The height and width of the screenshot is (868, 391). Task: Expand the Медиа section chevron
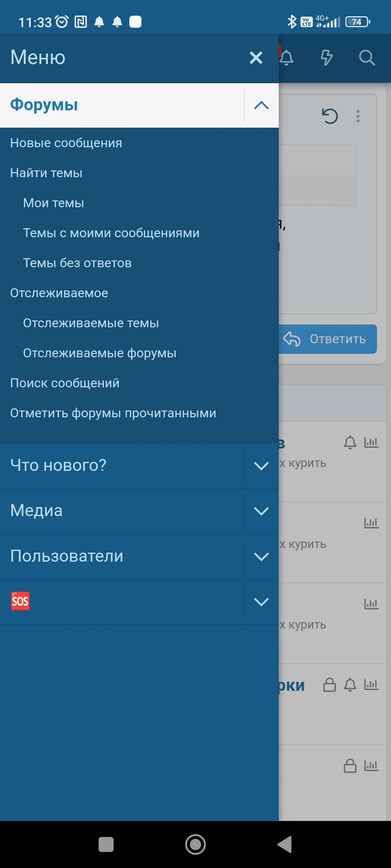pos(261,511)
